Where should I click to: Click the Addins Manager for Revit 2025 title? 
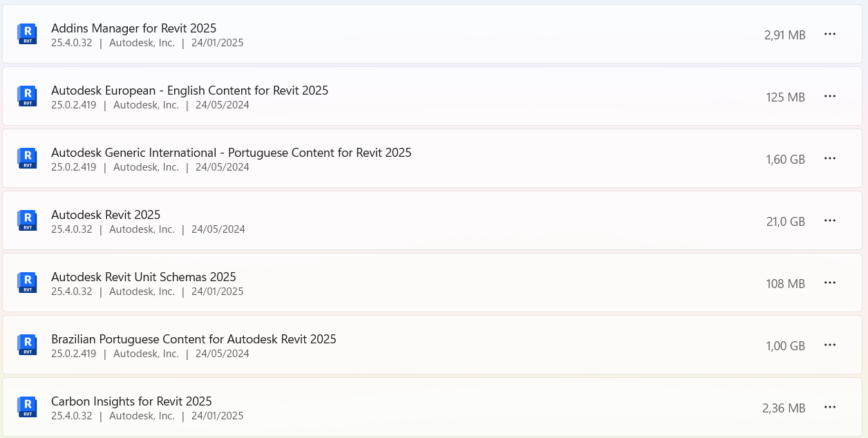(133, 28)
